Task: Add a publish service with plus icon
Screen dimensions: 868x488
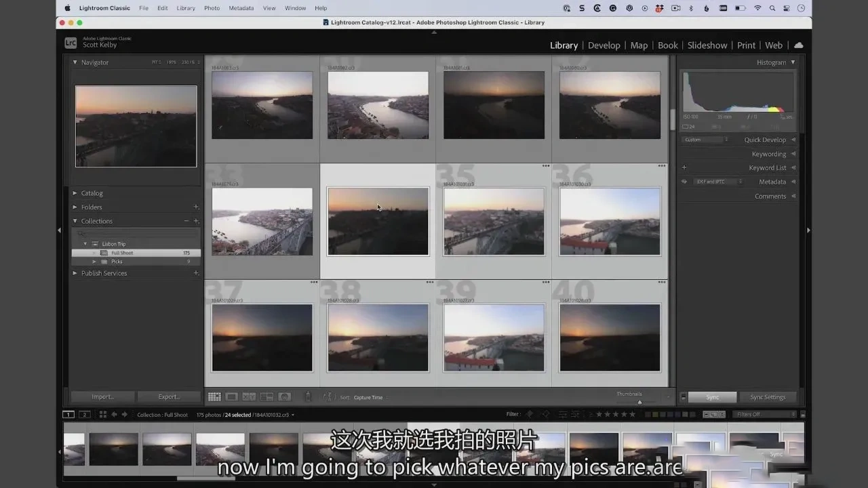Action: tap(196, 273)
